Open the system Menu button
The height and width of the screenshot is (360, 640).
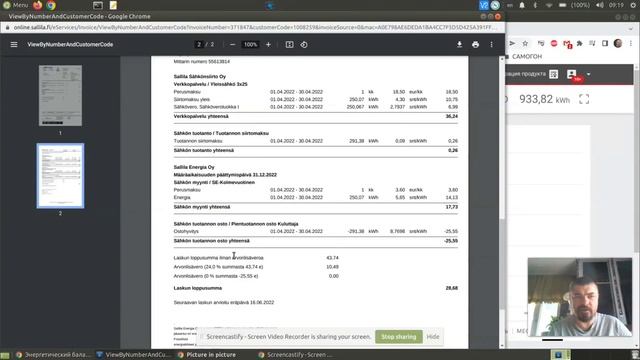tap(16, 5)
